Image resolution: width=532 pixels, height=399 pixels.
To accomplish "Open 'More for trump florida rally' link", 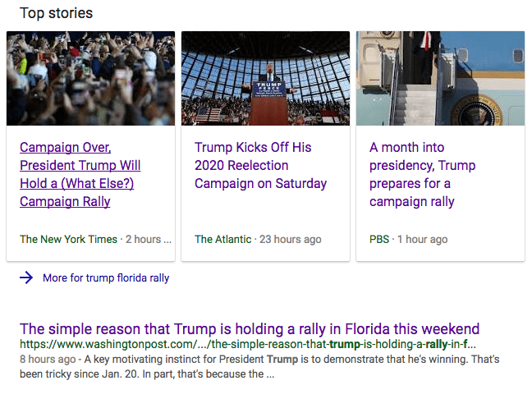I will coord(106,278).
